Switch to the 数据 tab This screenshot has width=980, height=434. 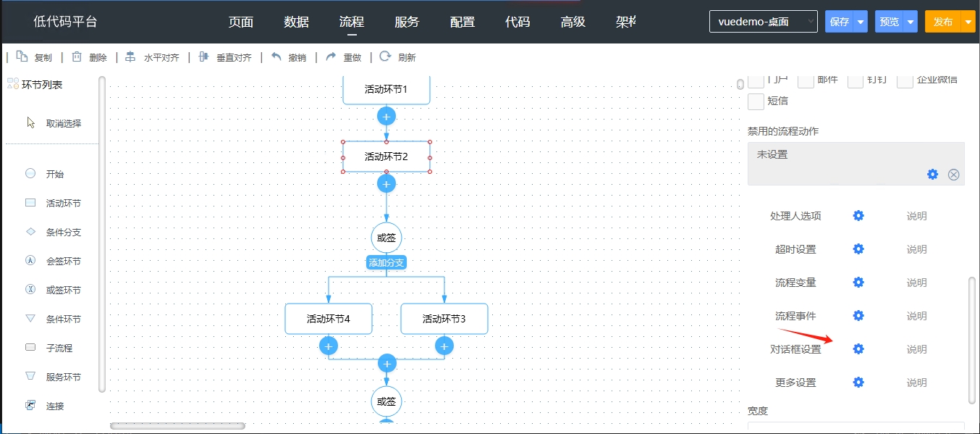(296, 22)
